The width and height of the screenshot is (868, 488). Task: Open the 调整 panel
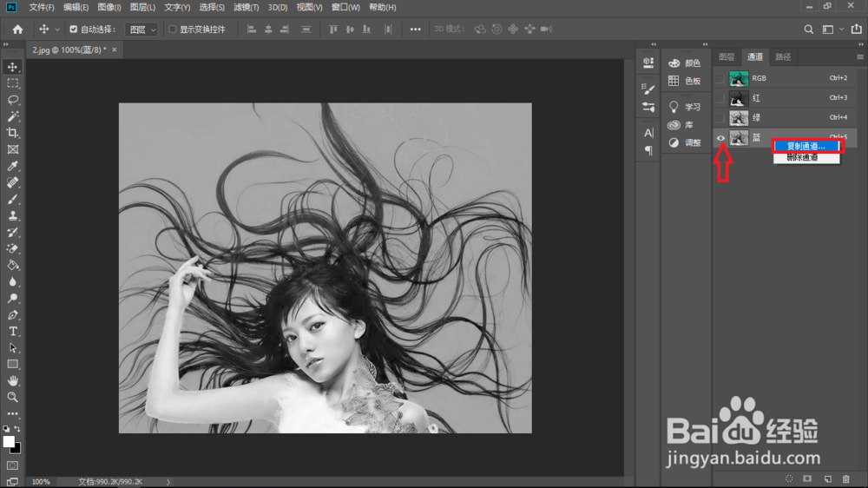pos(684,143)
